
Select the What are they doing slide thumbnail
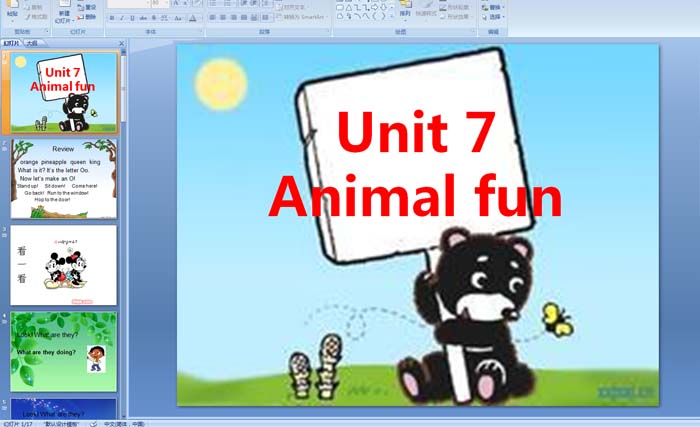[63, 352]
